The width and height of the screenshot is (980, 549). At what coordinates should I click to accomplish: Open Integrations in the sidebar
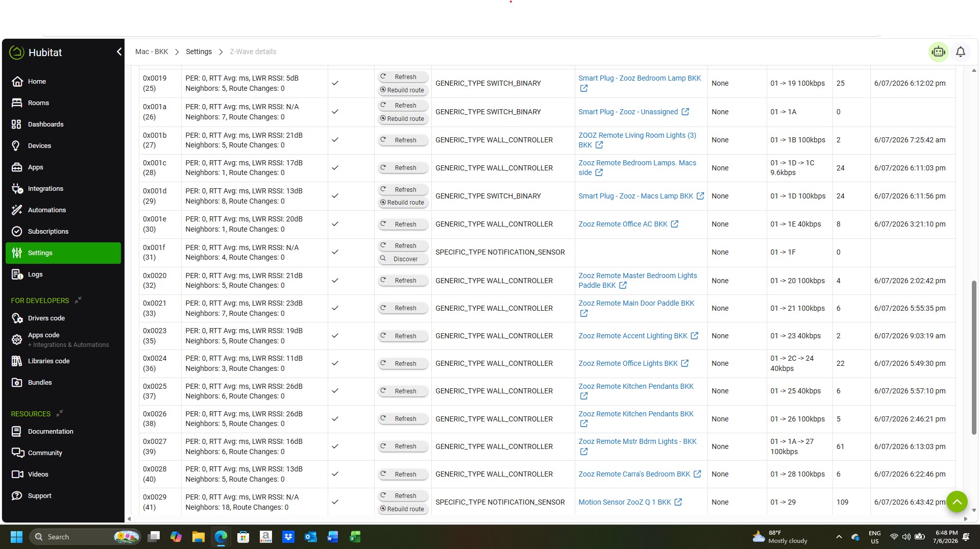[x=63, y=189]
